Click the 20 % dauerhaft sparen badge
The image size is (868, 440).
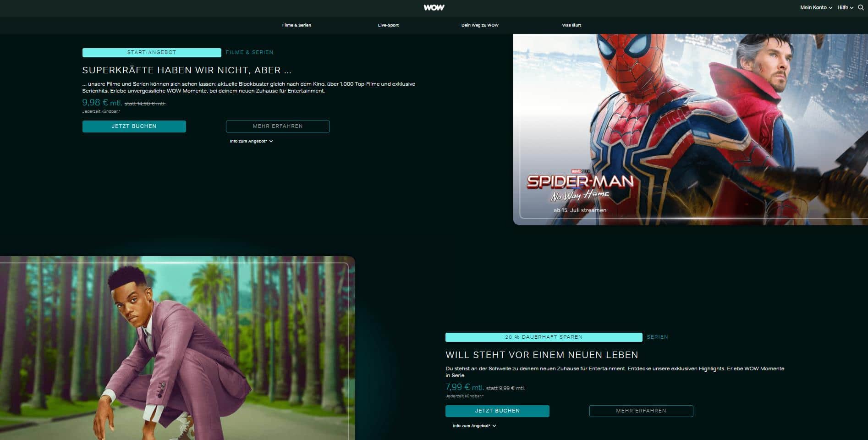tap(544, 337)
